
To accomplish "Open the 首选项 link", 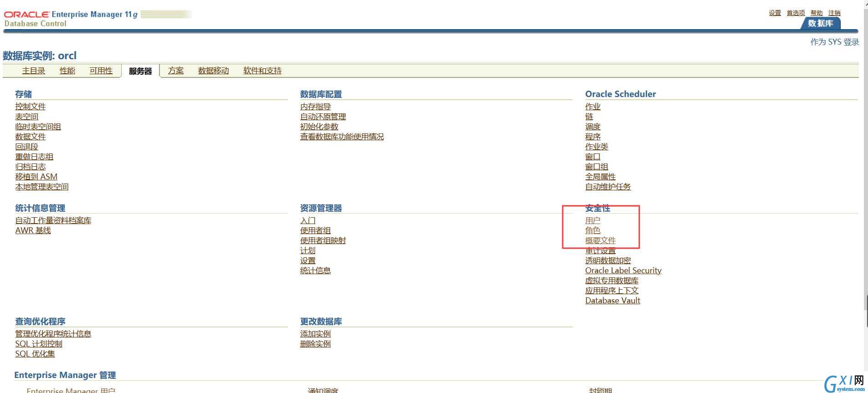I will pyautogui.click(x=796, y=13).
